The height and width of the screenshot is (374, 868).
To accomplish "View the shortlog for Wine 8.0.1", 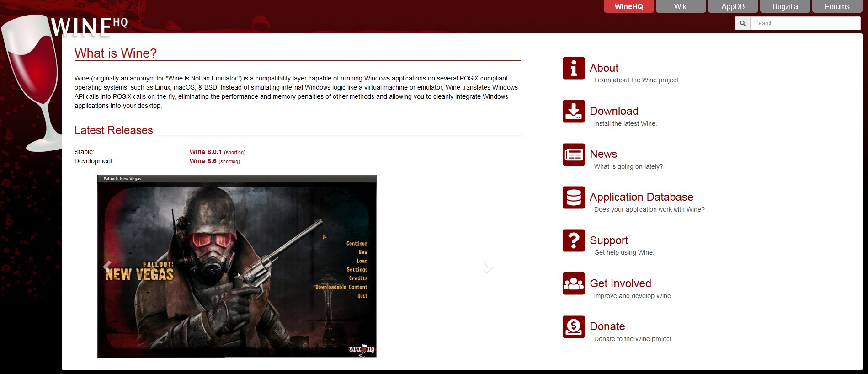I will tap(234, 152).
